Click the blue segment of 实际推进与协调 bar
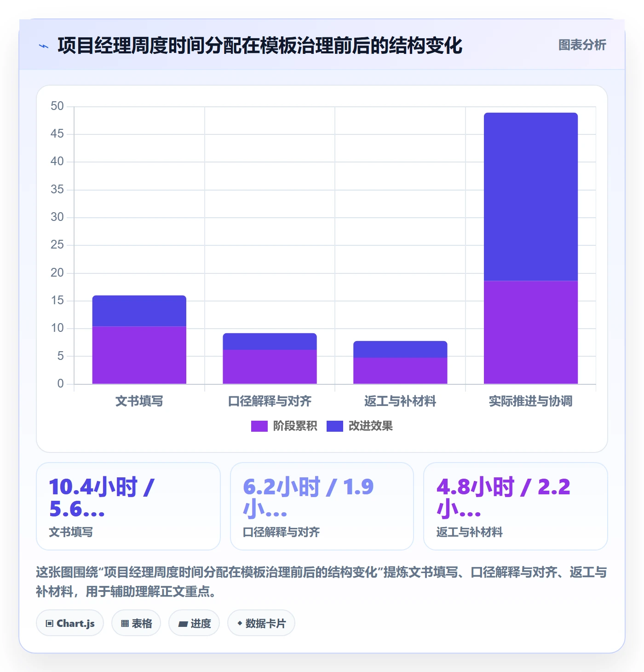644x672 pixels. tap(531, 197)
